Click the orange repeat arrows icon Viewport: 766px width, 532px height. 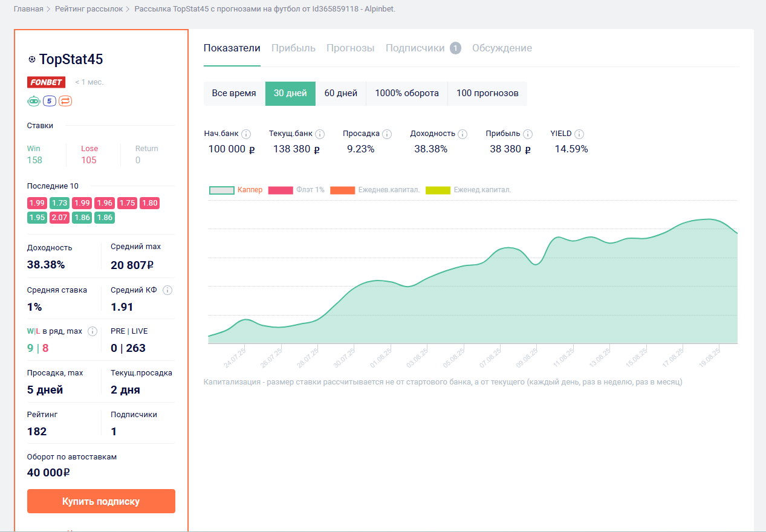click(65, 101)
